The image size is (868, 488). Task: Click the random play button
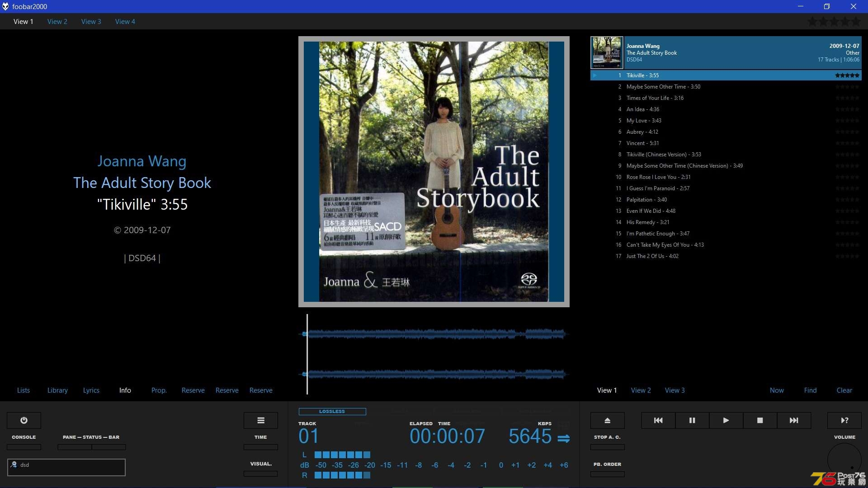[844, 420]
